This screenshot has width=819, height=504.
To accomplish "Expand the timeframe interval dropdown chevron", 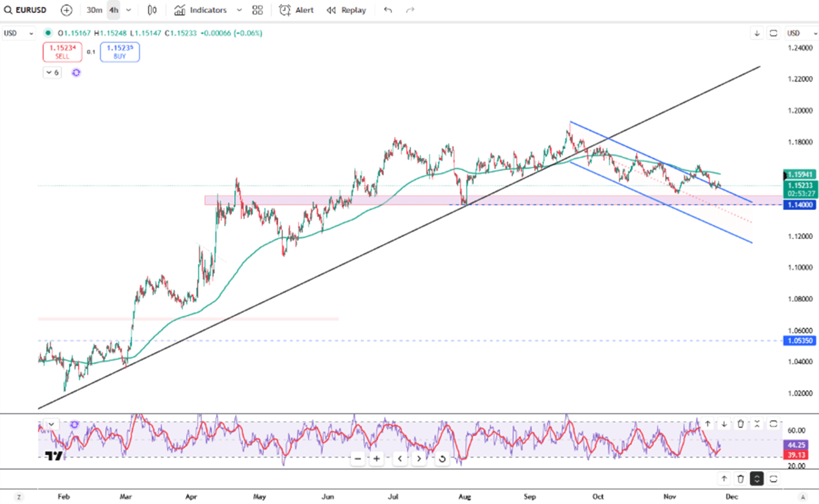I will 129,10.
